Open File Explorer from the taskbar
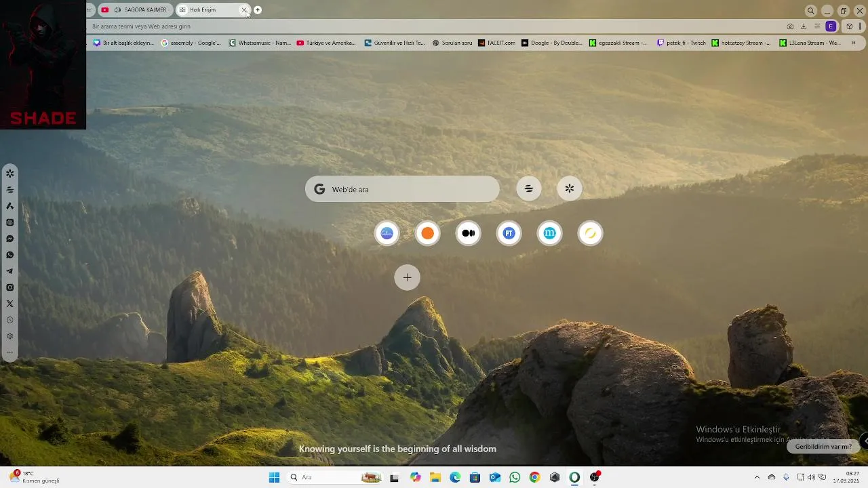Viewport: 868px width, 488px height. click(435, 477)
